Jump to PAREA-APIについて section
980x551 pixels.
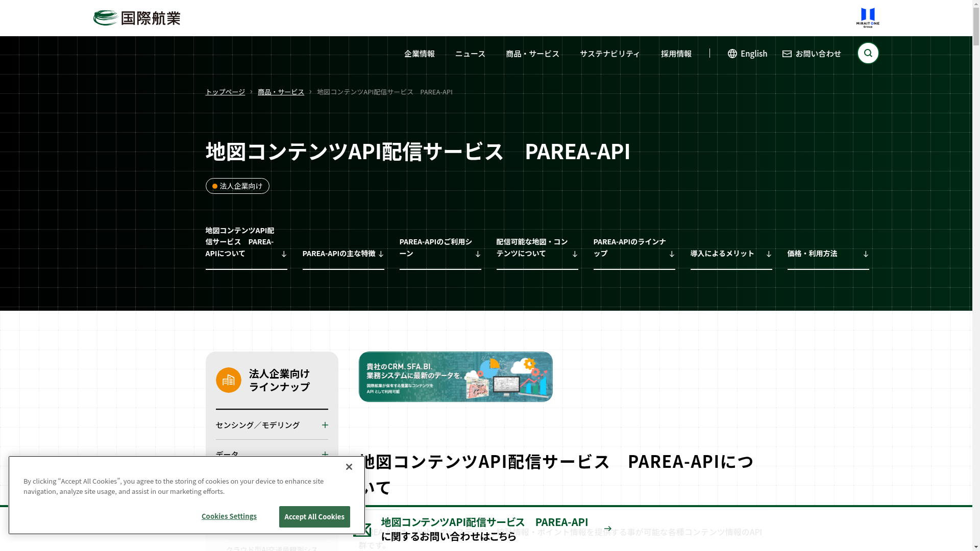[246, 247]
